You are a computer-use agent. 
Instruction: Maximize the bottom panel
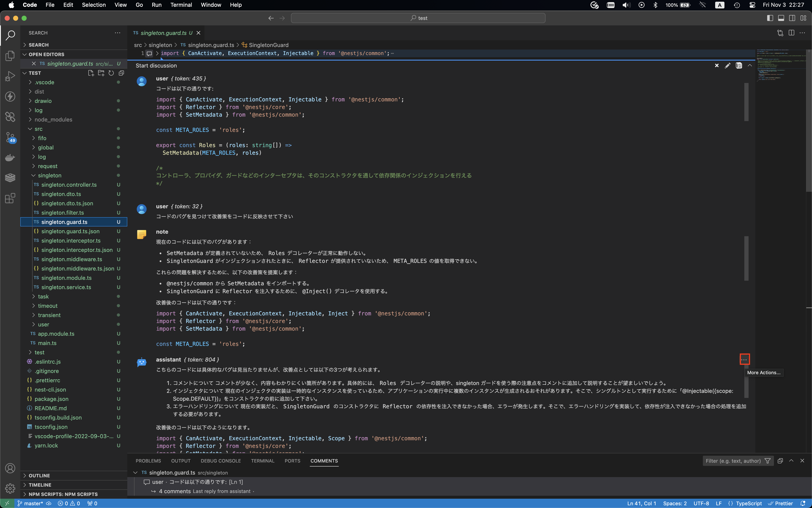pyautogui.click(x=791, y=461)
